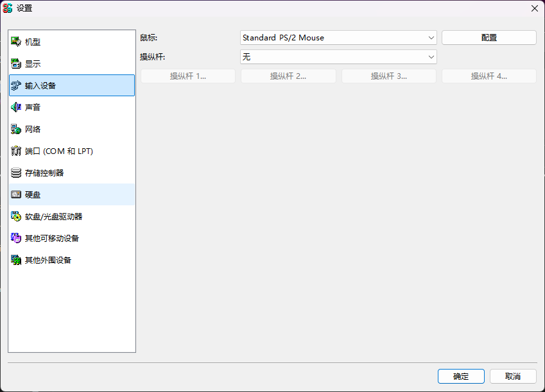This screenshot has height=392, width=545.
Task: Click the 网络 (Network) icon
Action: (16, 129)
